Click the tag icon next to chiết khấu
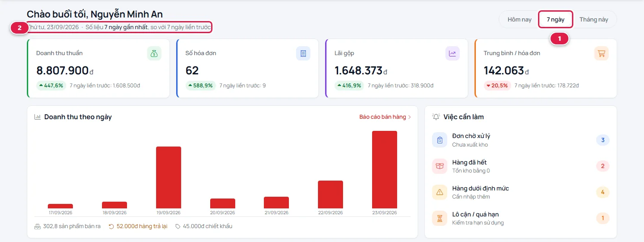Viewport: 644px width, 242px height. [178, 226]
